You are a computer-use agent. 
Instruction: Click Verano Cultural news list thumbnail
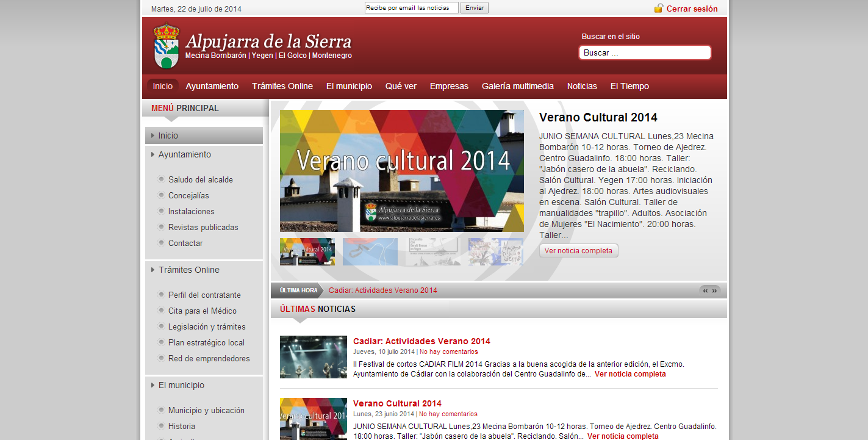(314, 419)
